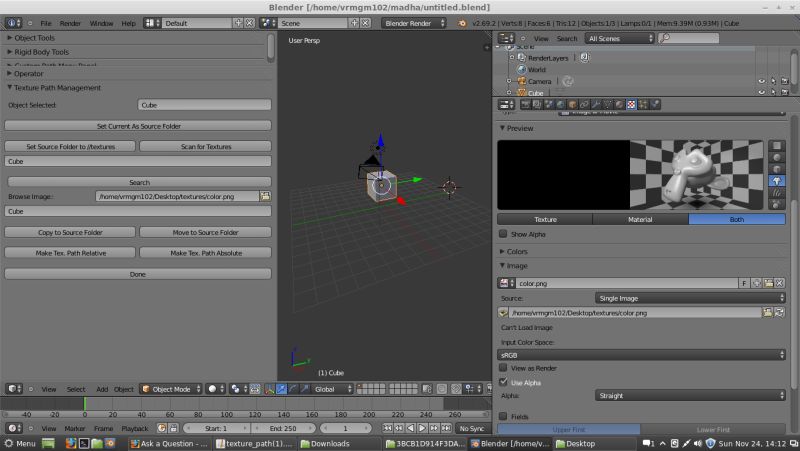Play animation in reverse button

coord(411,428)
